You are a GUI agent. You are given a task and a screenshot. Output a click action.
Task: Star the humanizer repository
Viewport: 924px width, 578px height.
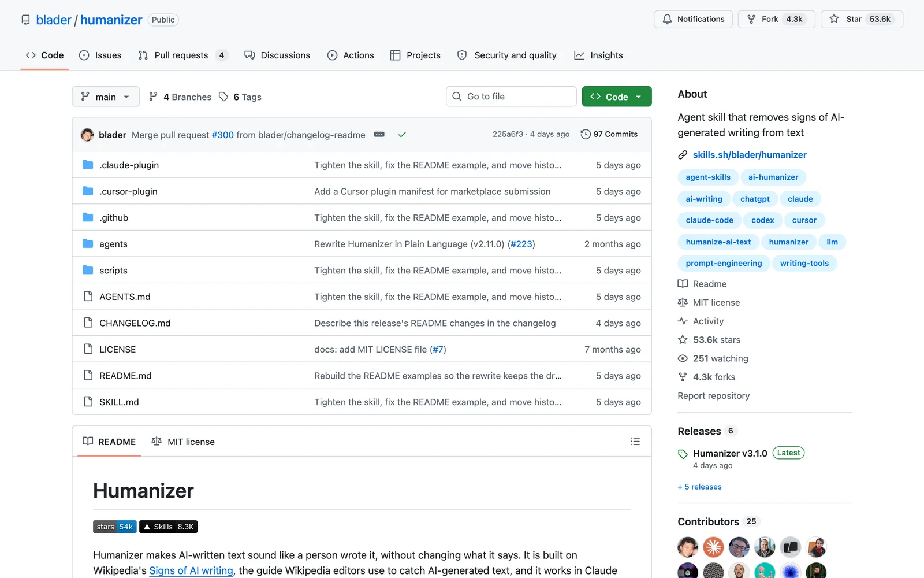862,19
